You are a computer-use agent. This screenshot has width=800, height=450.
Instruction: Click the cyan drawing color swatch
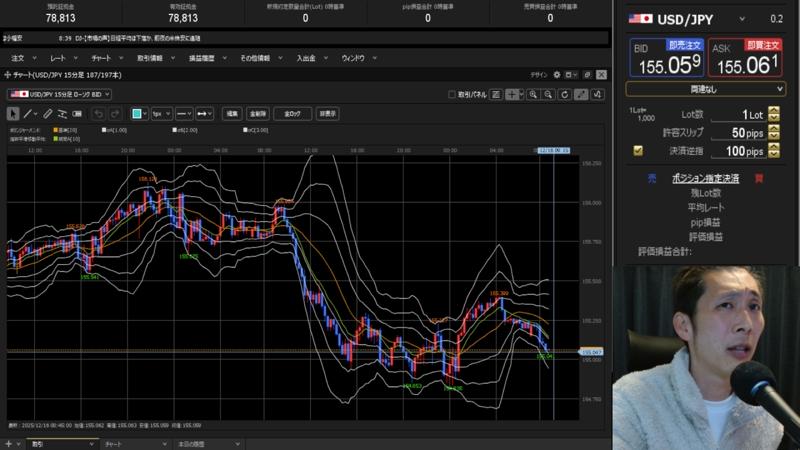138,114
